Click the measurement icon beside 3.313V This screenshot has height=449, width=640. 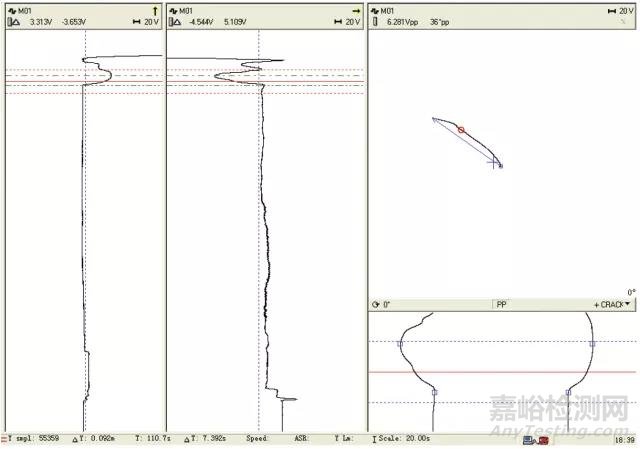(x=15, y=21)
